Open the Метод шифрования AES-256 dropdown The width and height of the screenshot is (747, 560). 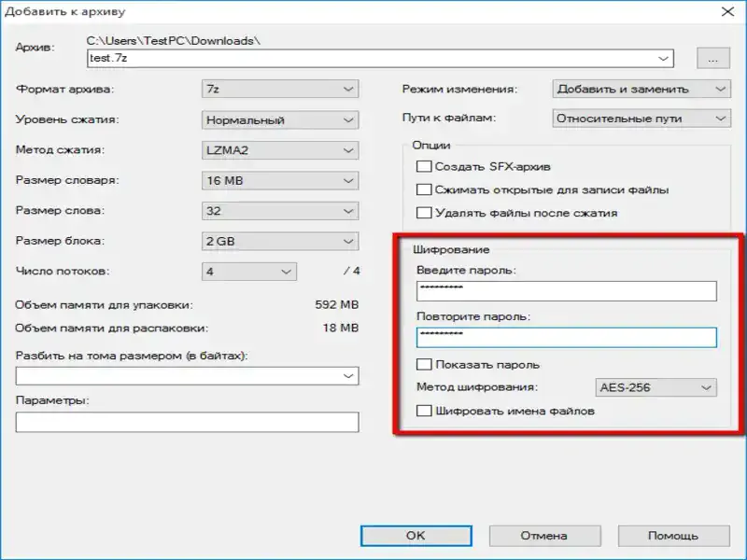[x=656, y=387]
